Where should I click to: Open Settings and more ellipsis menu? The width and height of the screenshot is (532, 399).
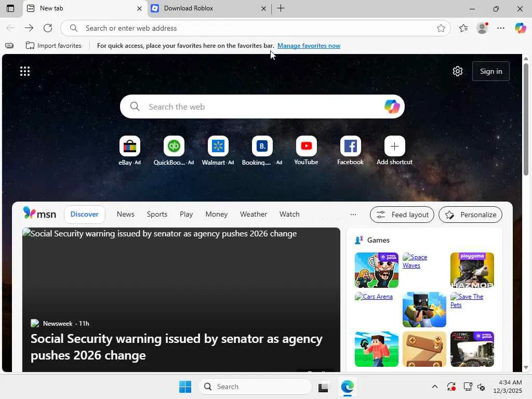click(x=501, y=28)
